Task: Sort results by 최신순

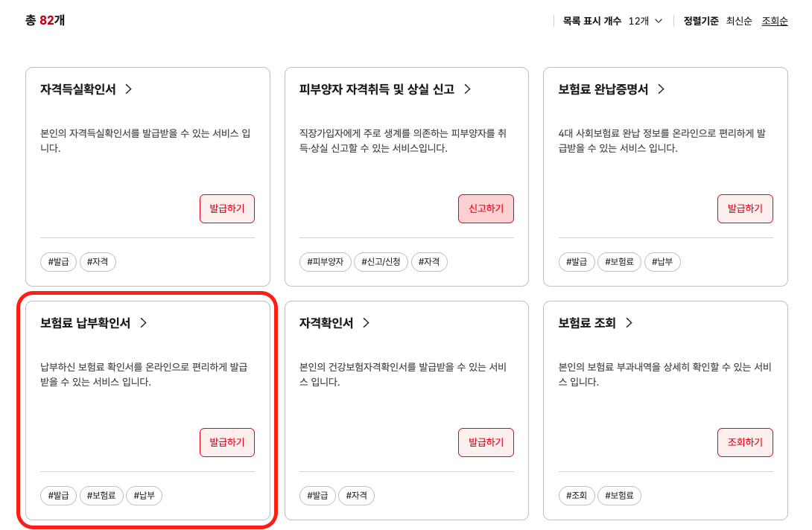Action: click(738, 21)
